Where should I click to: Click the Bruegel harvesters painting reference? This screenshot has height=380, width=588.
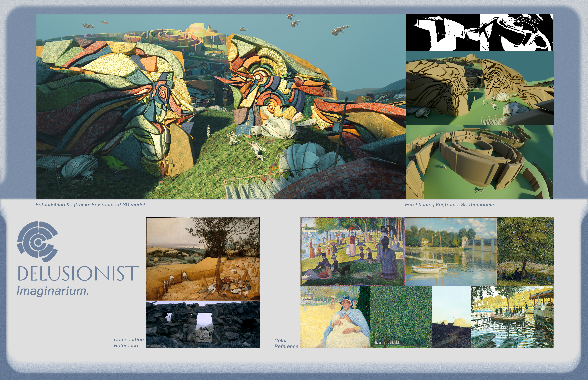click(203, 259)
